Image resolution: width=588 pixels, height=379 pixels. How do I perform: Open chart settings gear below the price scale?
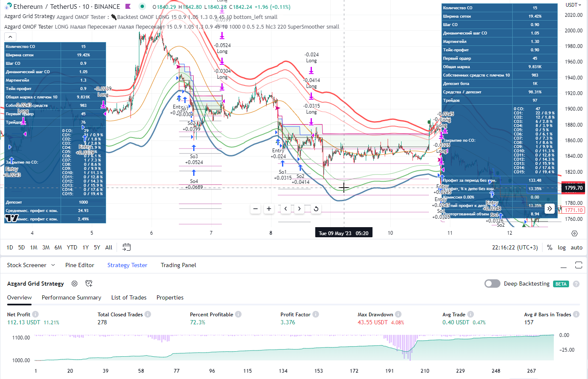pos(575,233)
